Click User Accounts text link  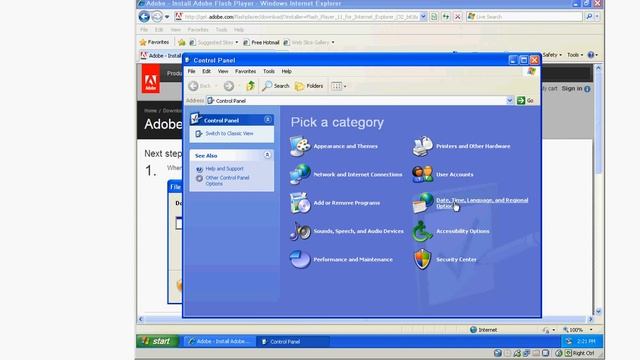pos(455,174)
